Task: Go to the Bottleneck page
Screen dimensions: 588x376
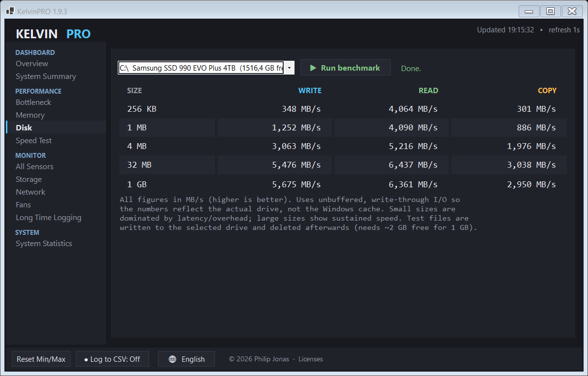Action: click(x=33, y=102)
